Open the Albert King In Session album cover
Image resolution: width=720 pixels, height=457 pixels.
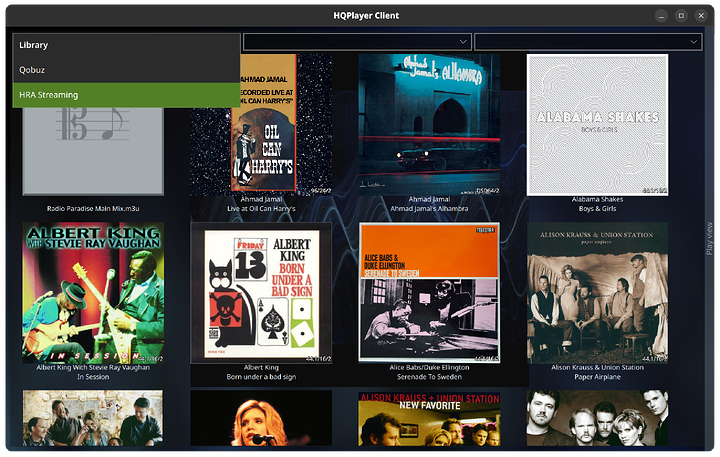pyautogui.click(x=93, y=293)
